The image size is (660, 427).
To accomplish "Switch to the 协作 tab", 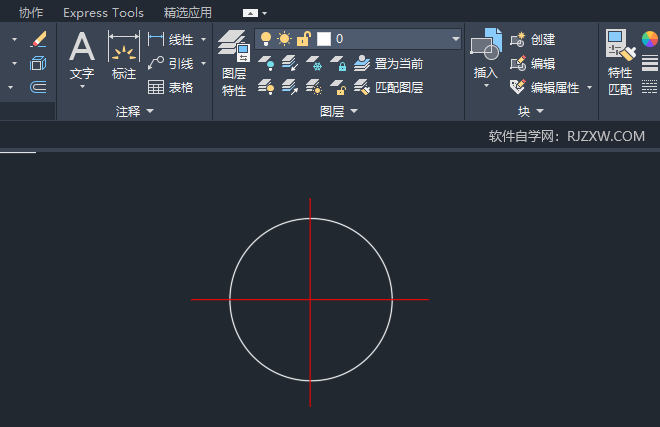I will (31, 13).
